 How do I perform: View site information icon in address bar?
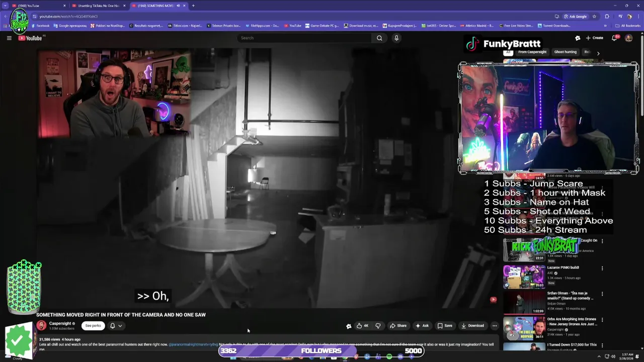[34, 16]
